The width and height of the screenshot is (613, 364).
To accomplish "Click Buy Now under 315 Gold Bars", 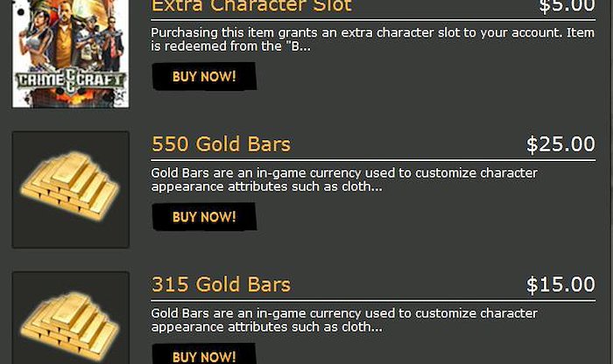I will click(204, 353).
